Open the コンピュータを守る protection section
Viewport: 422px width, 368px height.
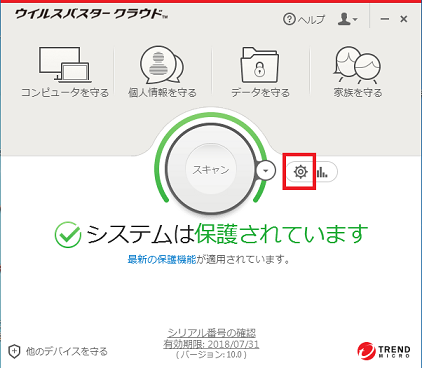(65, 72)
